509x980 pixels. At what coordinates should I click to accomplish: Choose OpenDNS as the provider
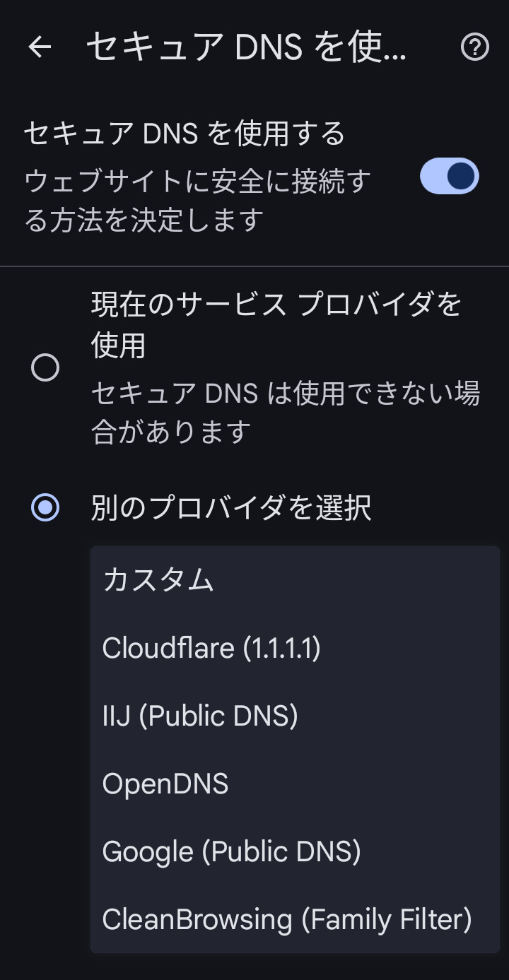tap(165, 784)
